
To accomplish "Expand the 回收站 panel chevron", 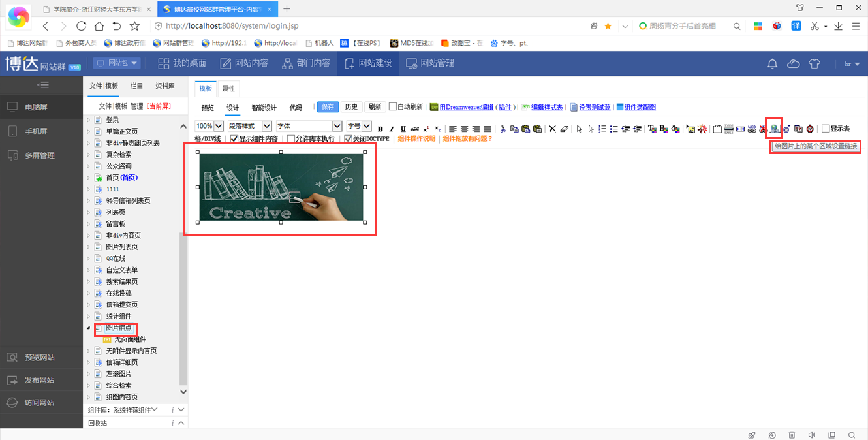I will 181,423.
